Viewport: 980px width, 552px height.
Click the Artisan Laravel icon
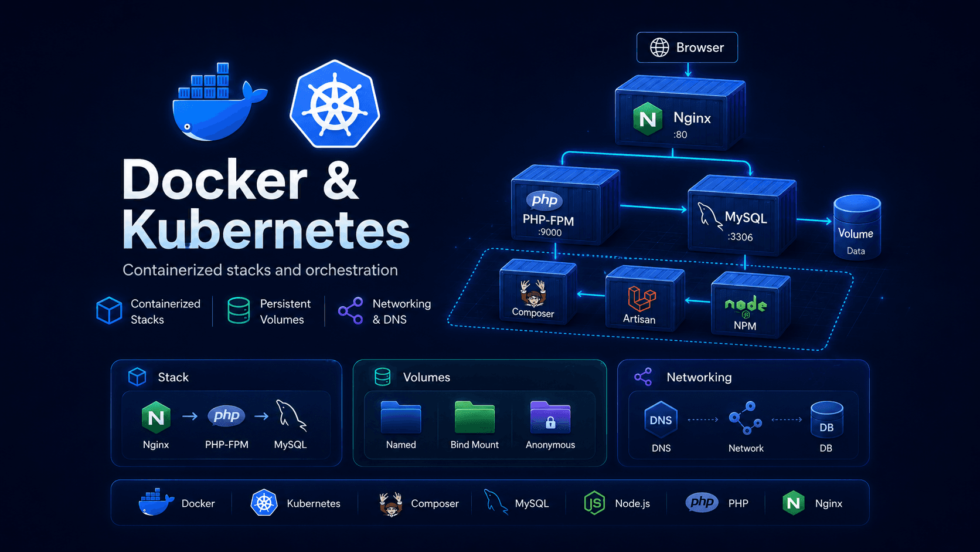click(641, 299)
